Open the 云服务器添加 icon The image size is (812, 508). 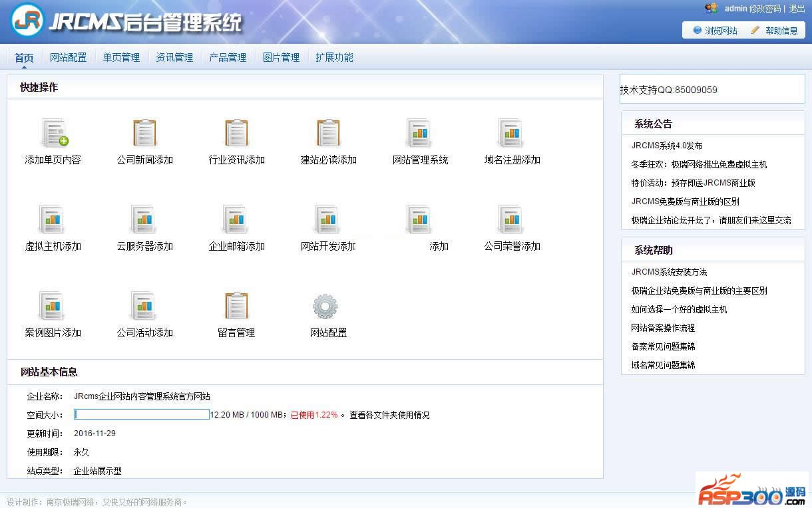pos(144,219)
